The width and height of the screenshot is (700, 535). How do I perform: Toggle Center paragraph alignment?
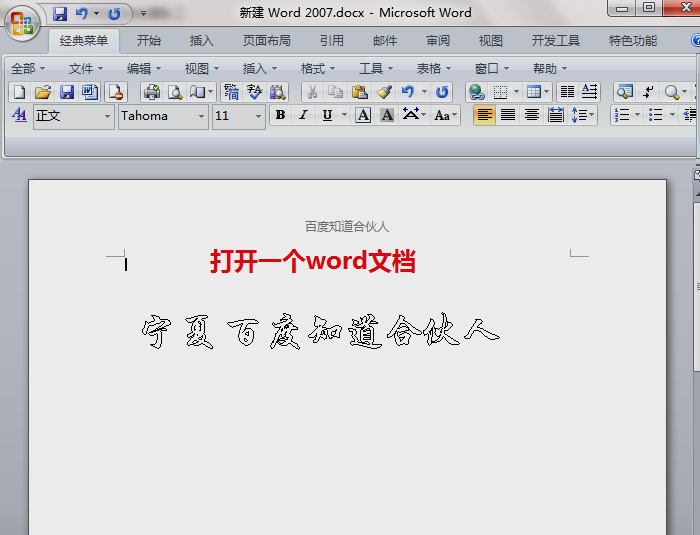532,116
